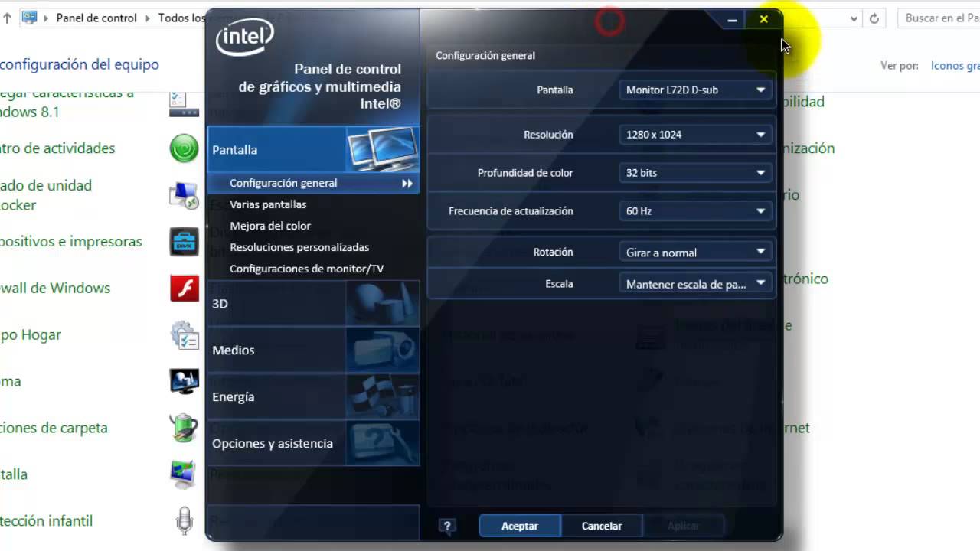The width and height of the screenshot is (980, 551).
Task: Click the Cancelar button
Action: coord(602,526)
